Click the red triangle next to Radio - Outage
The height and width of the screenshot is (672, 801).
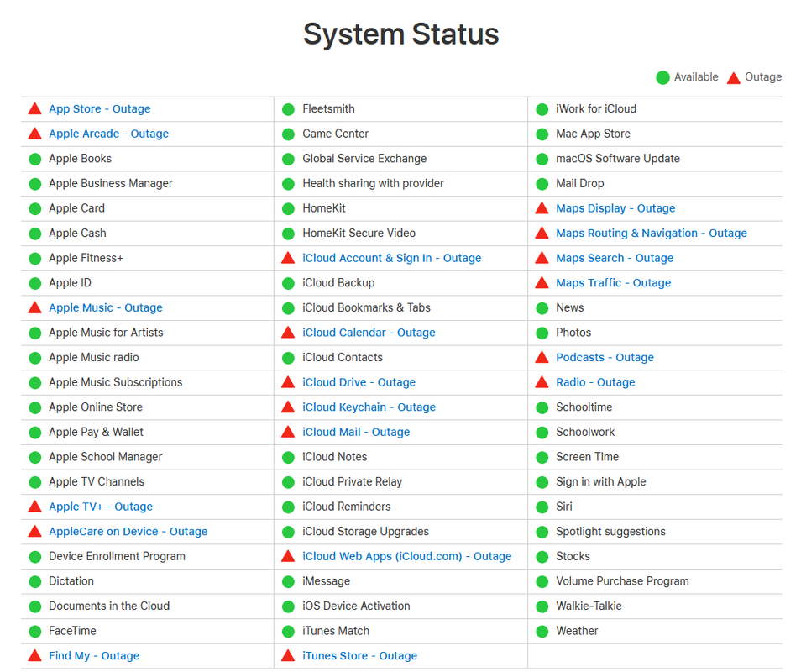point(542,382)
